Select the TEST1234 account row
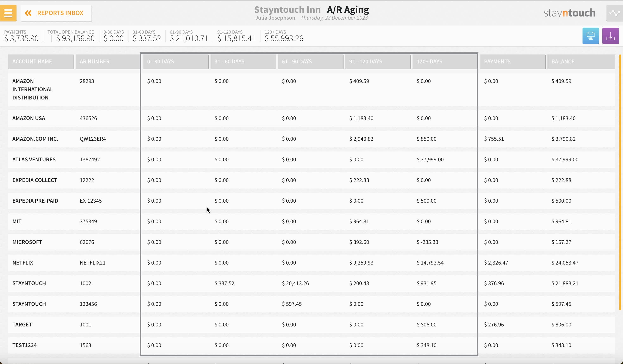 [x=311, y=345]
